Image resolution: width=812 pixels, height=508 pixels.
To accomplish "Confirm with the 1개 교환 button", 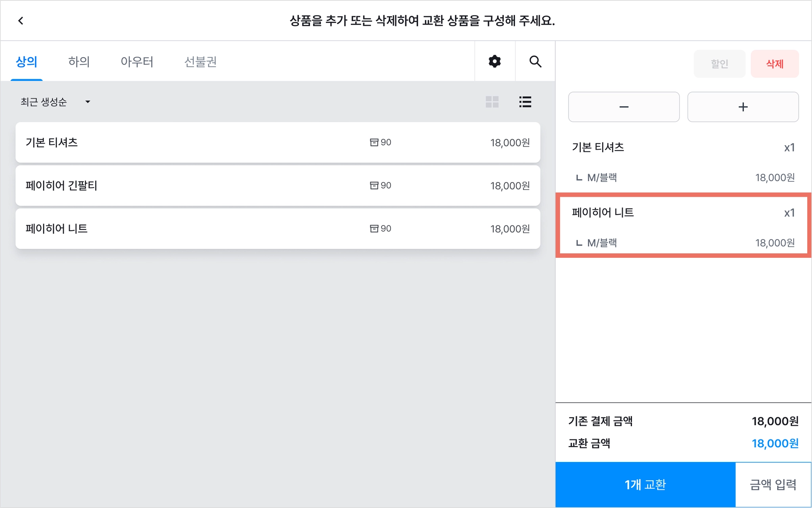I will point(645,485).
